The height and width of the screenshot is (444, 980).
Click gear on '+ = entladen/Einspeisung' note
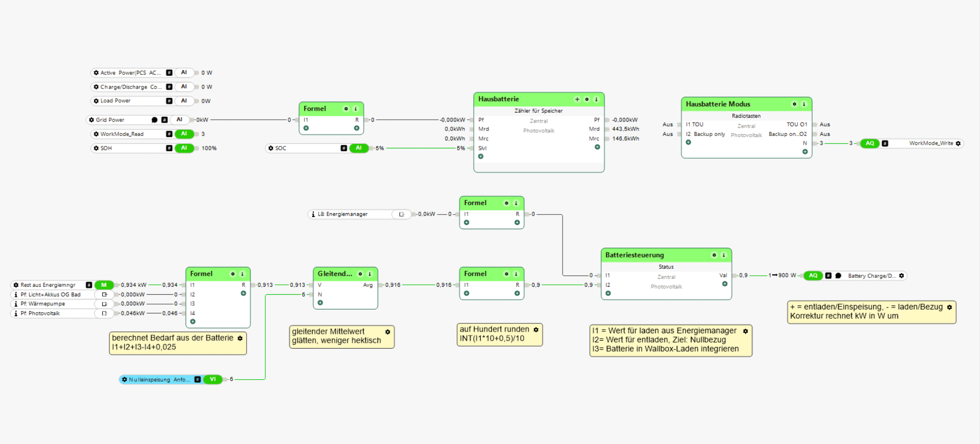949,307
